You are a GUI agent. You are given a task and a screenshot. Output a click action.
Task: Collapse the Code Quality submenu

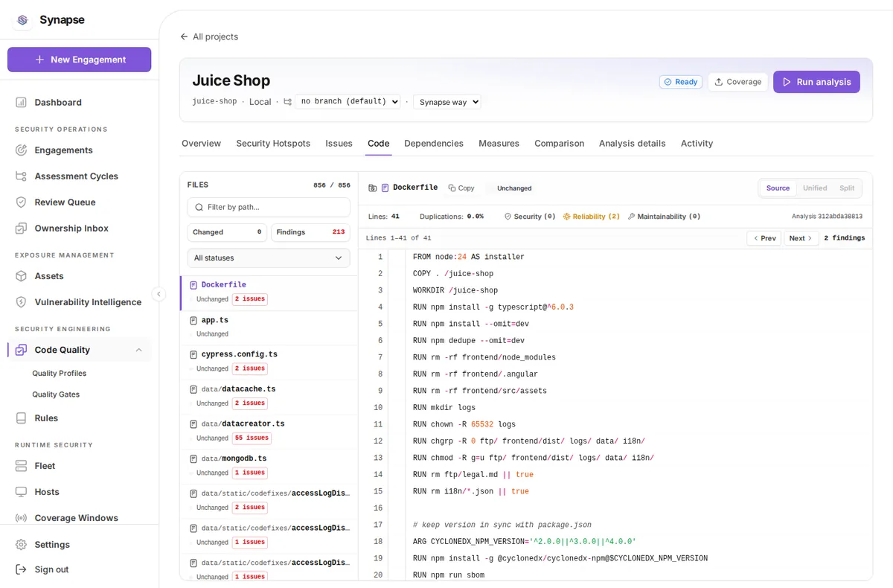[138, 350]
